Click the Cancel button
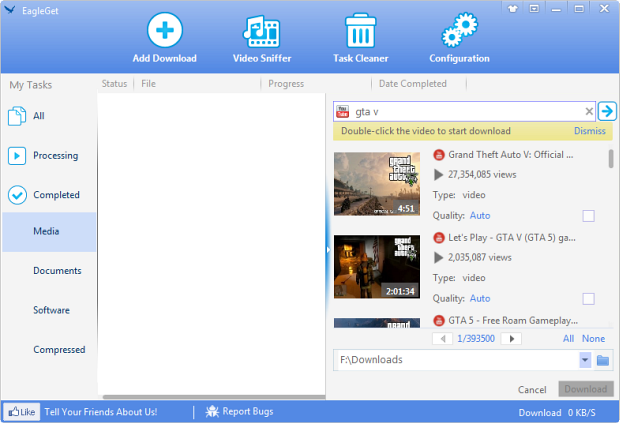 click(532, 390)
